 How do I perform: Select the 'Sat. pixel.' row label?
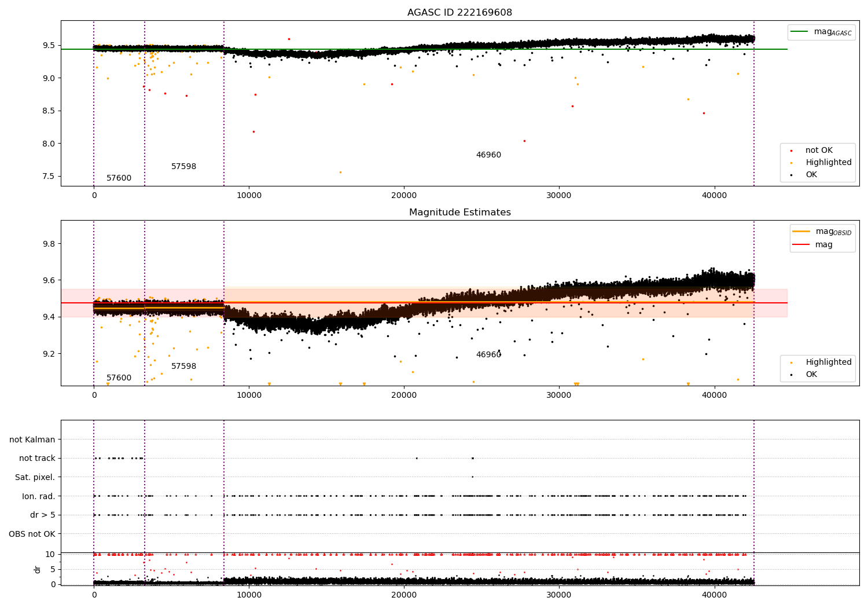click(35, 478)
